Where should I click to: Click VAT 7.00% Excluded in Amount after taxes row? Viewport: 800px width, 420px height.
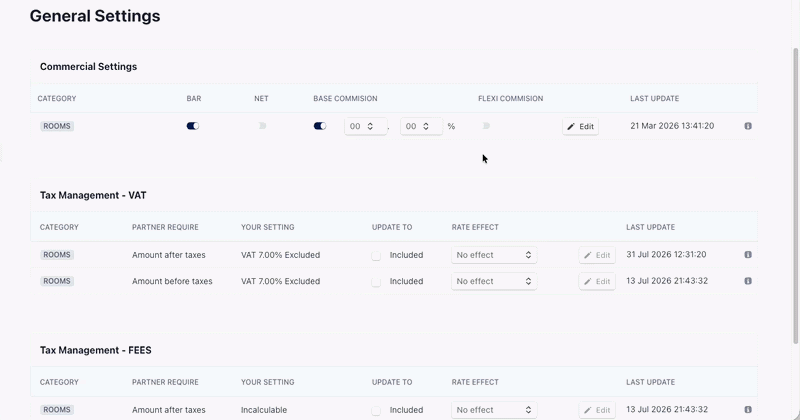tap(281, 255)
